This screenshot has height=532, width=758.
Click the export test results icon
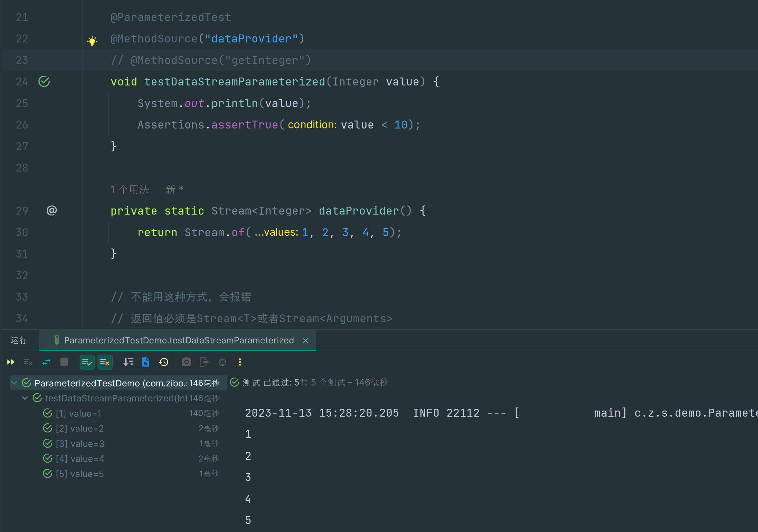[x=204, y=362]
